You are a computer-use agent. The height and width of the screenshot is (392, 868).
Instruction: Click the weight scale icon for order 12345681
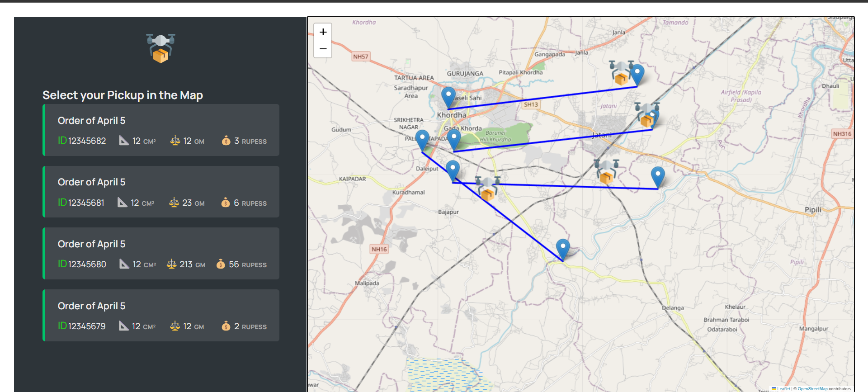click(x=174, y=203)
